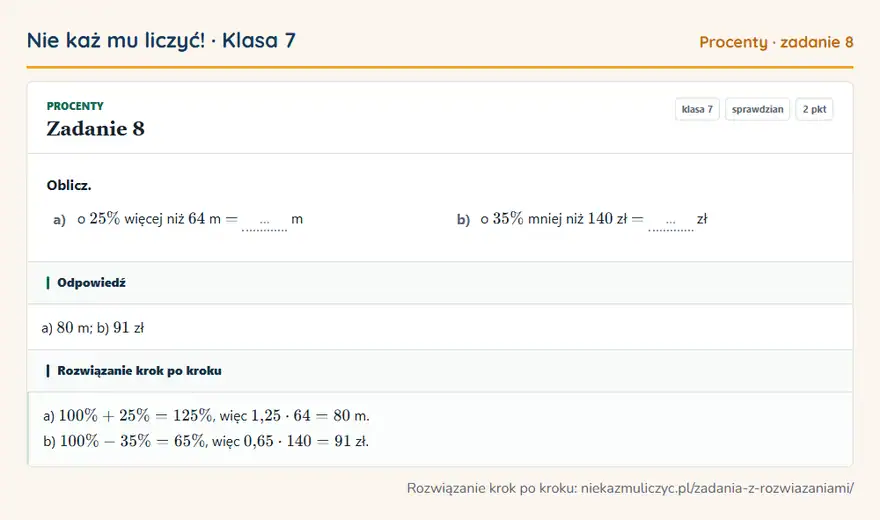Click the answer line 'a) 80 m; b) 91 zł'
The height and width of the screenshot is (520, 880).
pyautogui.click(x=93, y=328)
